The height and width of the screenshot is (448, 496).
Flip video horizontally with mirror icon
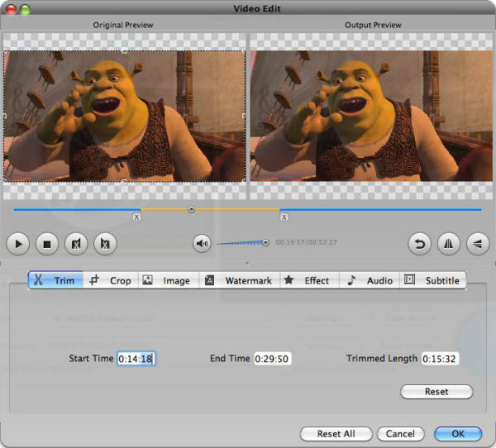449,244
